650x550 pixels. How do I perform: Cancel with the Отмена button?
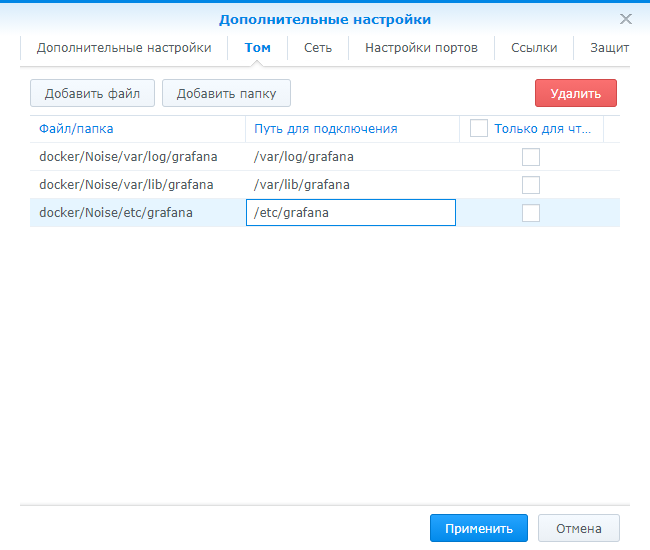pyautogui.click(x=579, y=529)
